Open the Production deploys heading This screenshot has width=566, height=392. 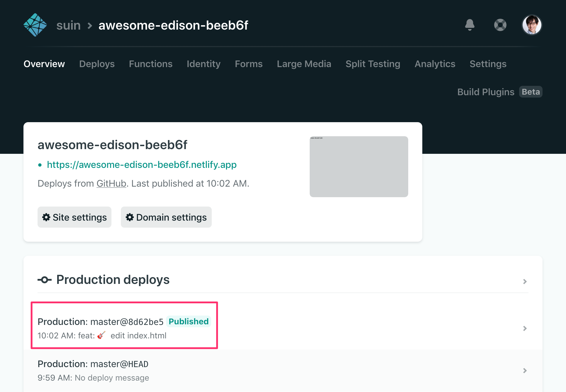point(113,280)
